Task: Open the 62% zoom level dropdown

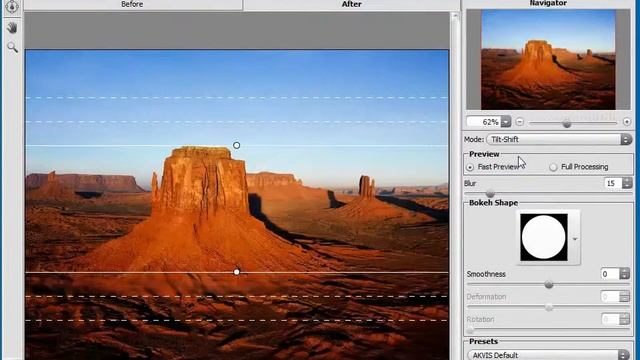Action: pos(506,122)
